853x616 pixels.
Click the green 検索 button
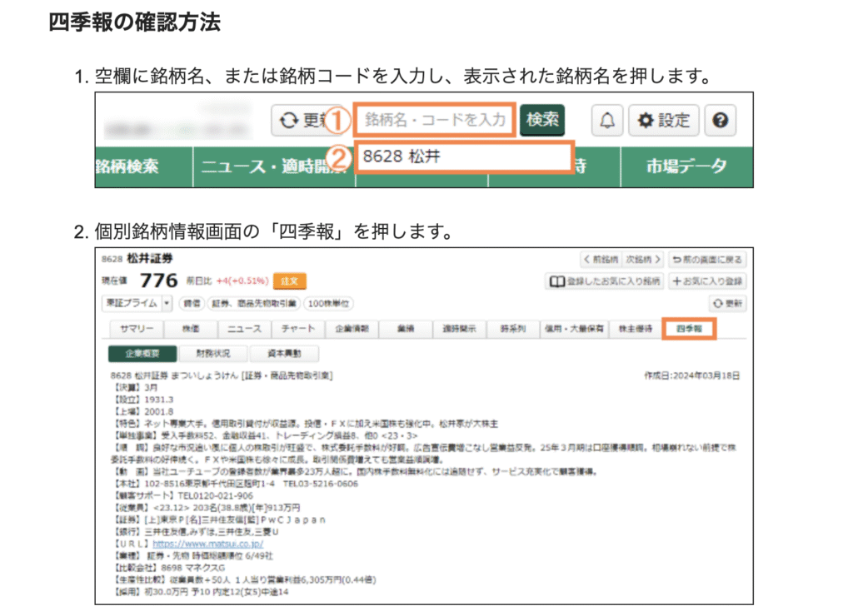coord(542,120)
